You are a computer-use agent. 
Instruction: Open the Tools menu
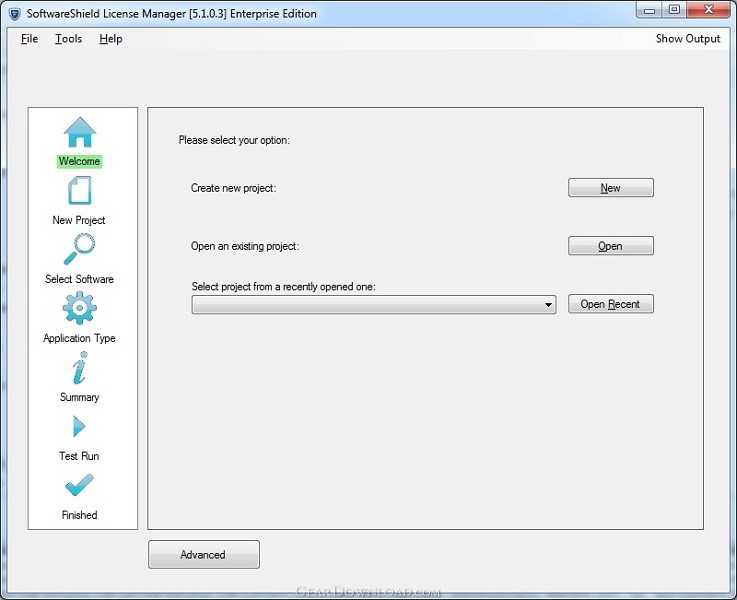point(68,39)
